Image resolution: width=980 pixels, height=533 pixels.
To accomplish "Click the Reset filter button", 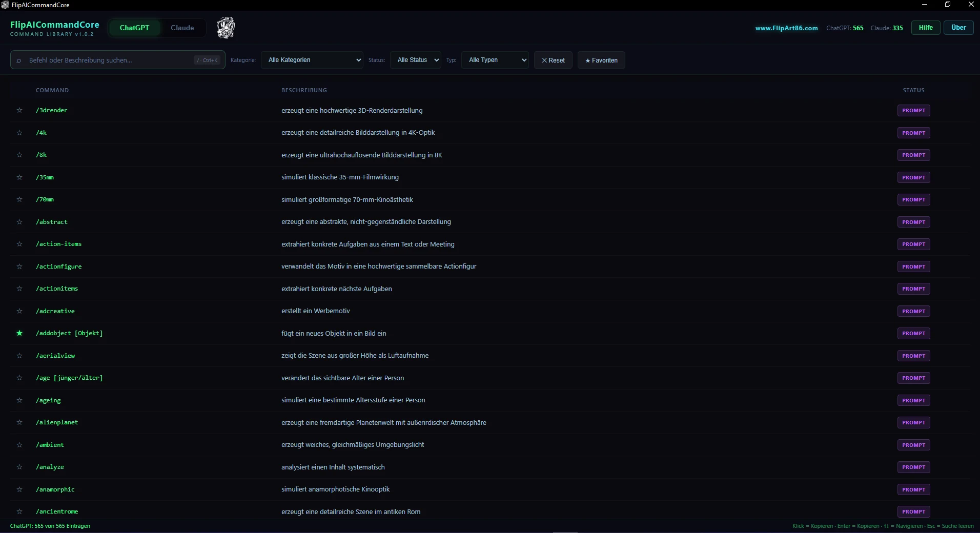I will coord(553,60).
